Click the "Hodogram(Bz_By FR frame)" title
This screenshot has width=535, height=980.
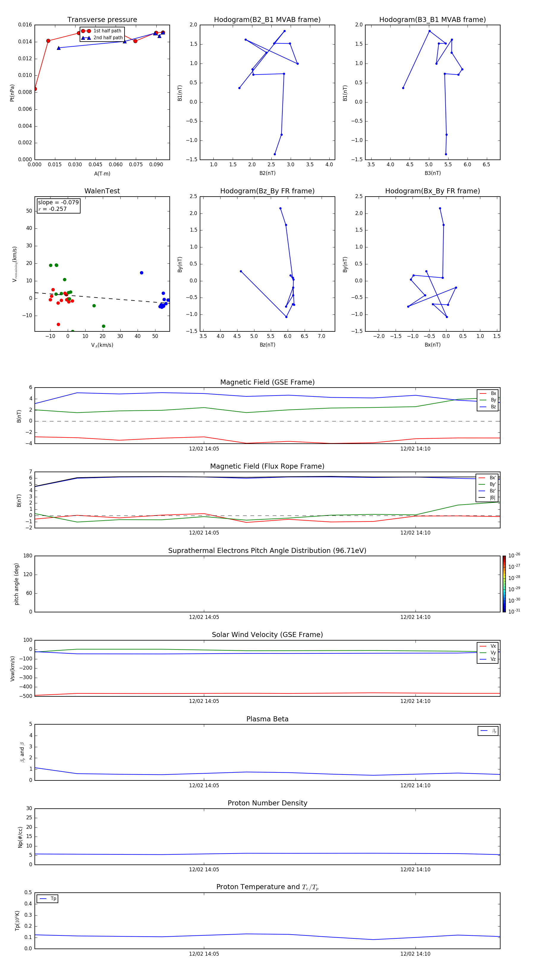pos(267,191)
